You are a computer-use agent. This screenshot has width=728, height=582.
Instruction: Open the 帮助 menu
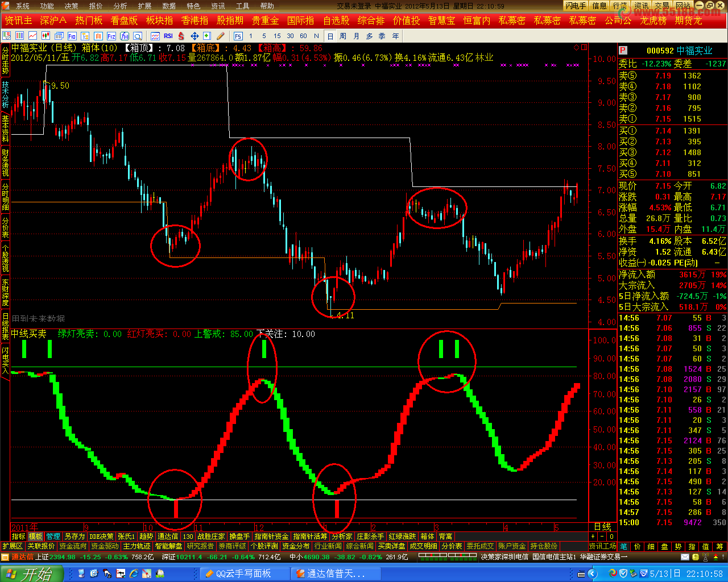click(267, 6)
